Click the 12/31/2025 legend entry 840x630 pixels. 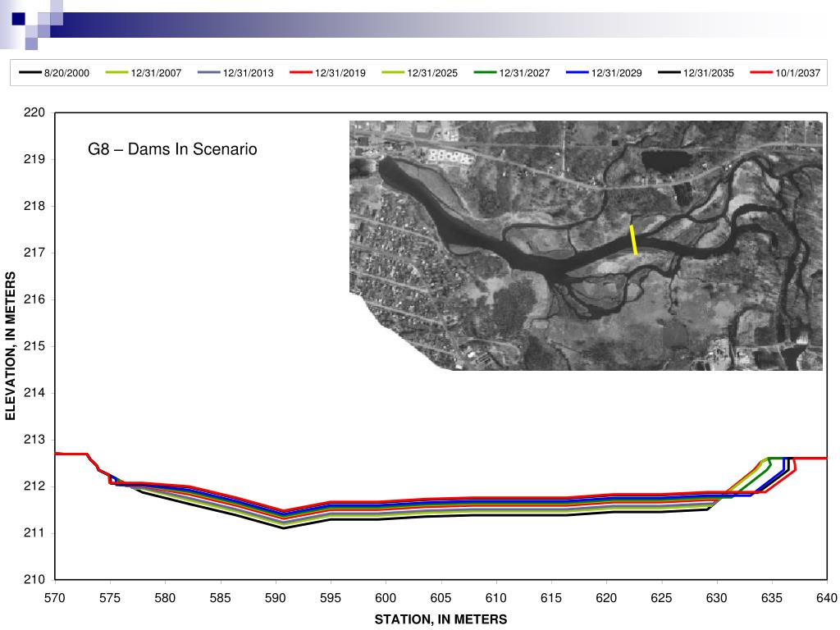pos(420,73)
